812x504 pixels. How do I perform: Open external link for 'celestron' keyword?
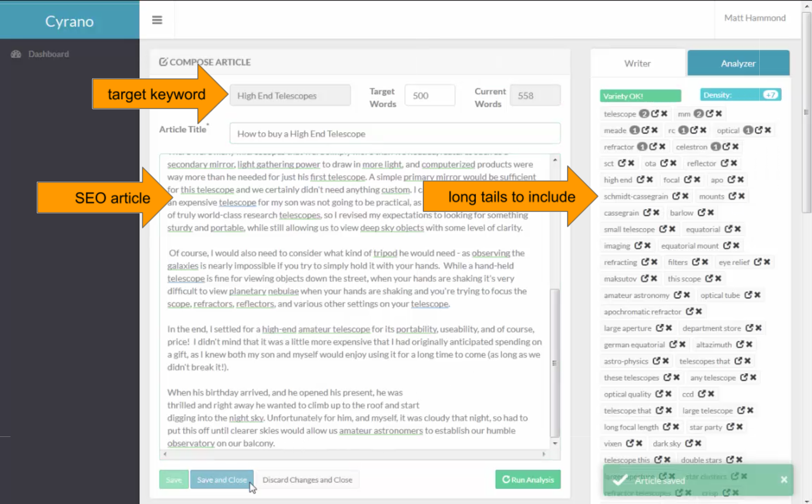tap(726, 147)
